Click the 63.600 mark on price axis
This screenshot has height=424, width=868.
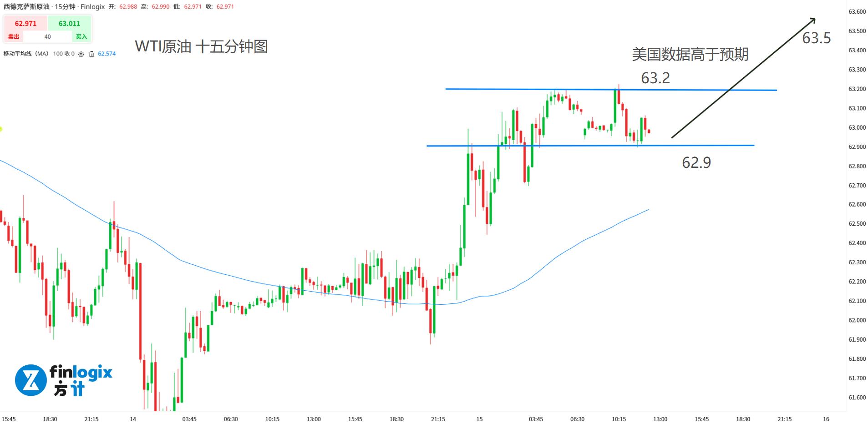(x=857, y=12)
